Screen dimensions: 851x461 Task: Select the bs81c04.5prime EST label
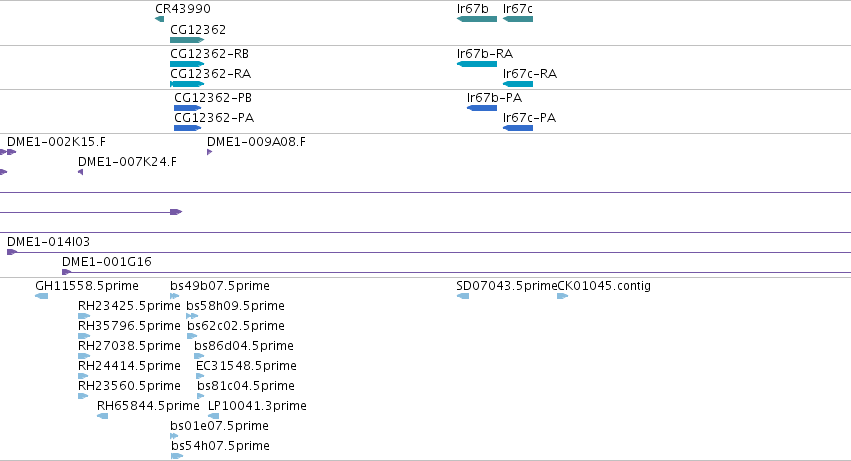pyautogui.click(x=246, y=386)
